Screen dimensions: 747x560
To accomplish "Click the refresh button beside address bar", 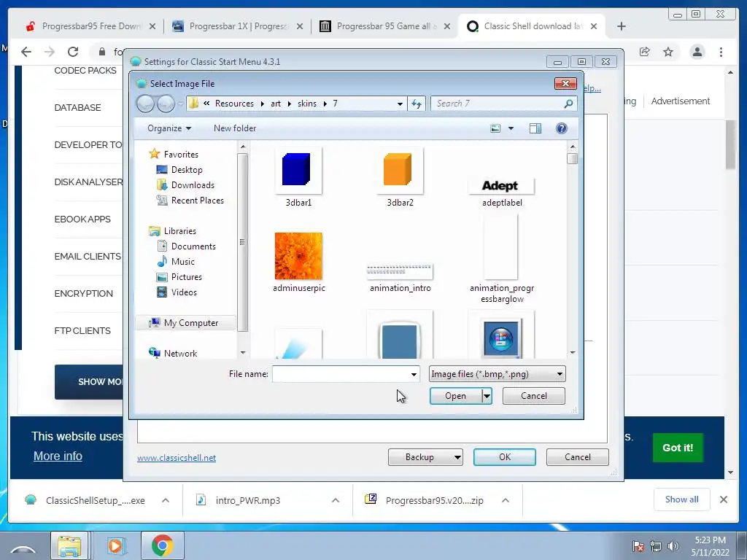I will [x=417, y=104].
